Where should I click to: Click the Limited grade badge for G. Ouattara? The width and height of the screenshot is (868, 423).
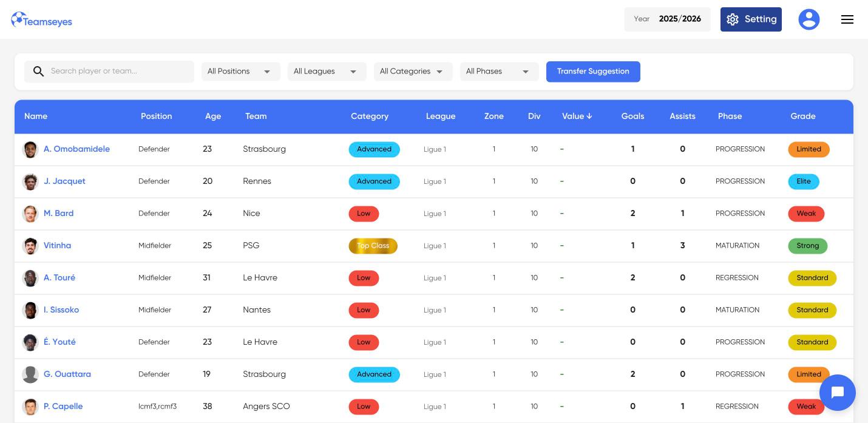click(x=809, y=374)
